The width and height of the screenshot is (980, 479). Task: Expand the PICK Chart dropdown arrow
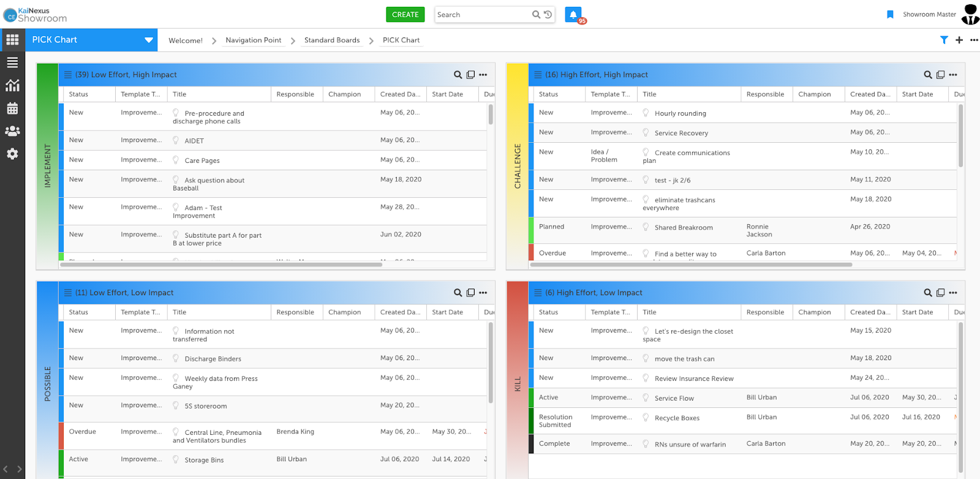pyautogui.click(x=148, y=40)
